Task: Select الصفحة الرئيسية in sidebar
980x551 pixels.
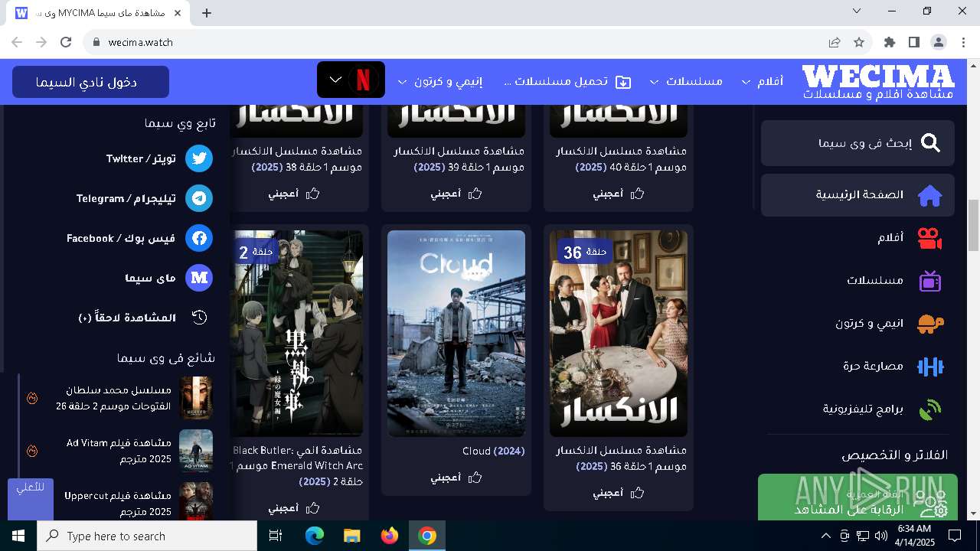Action: click(857, 195)
